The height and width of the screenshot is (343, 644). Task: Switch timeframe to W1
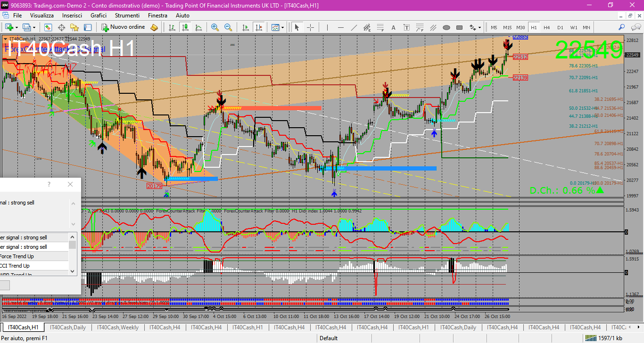click(x=573, y=27)
